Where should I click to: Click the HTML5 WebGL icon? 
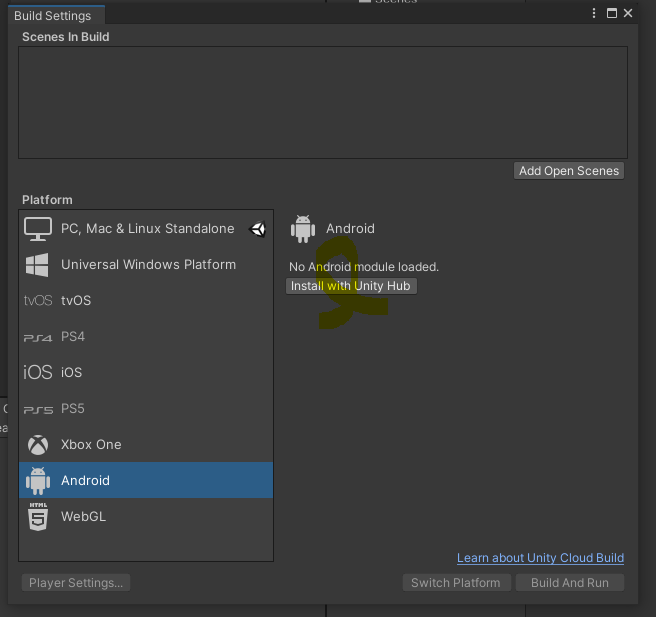38,517
